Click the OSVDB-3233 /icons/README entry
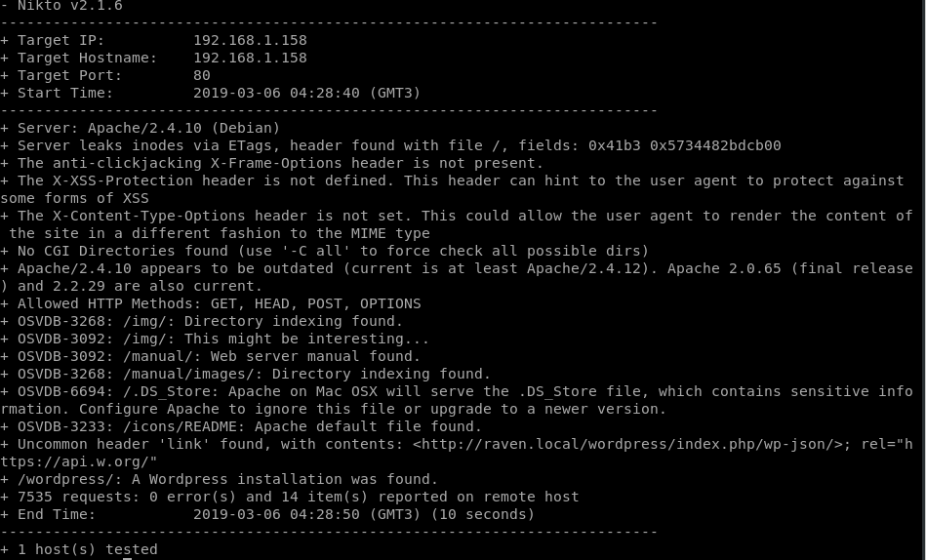 point(241,426)
